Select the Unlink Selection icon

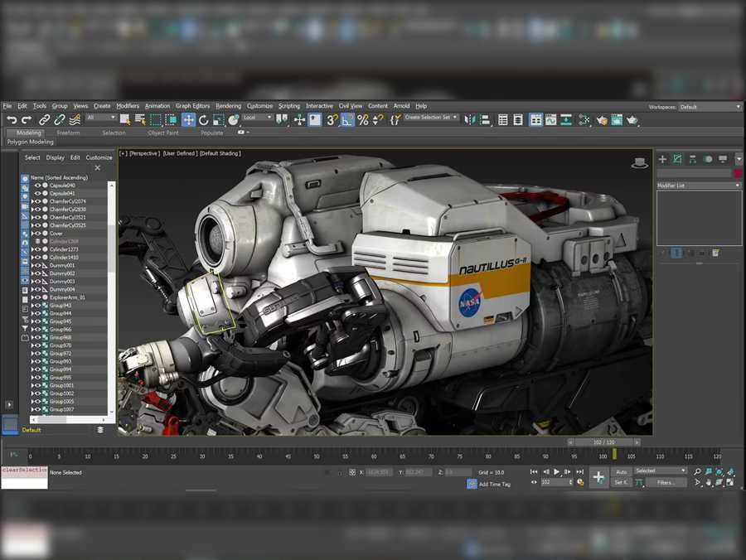pyautogui.click(x=60, y=120)
